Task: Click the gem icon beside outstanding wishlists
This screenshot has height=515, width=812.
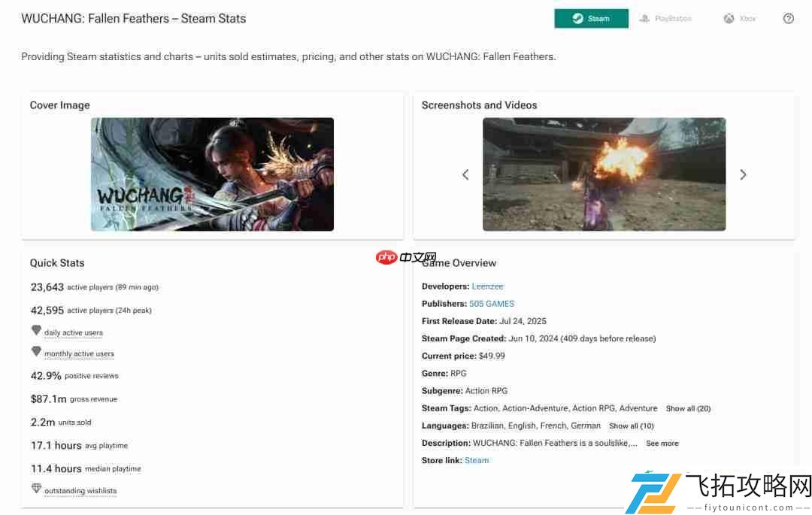Action: pyautogui.click(x=36, y=488)
